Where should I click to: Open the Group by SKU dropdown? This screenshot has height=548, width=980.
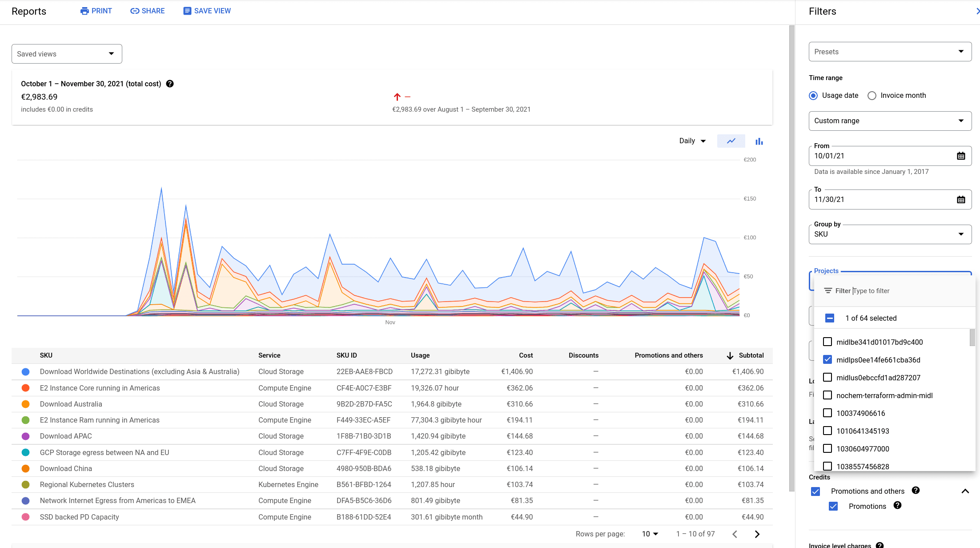890,234
